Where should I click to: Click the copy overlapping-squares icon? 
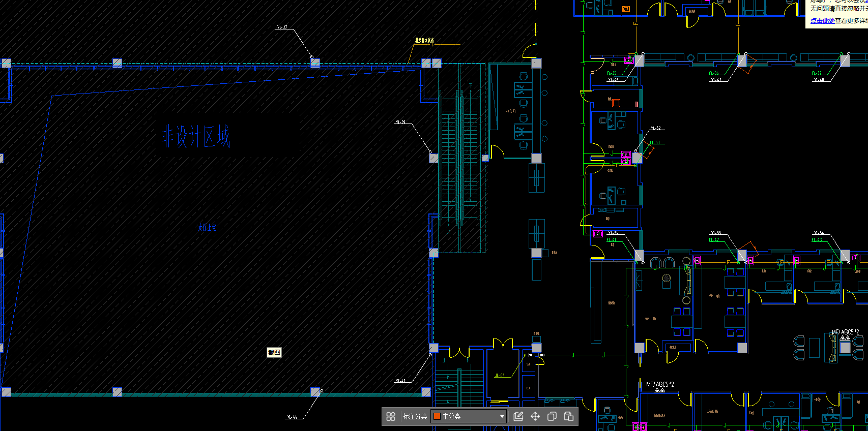[552, 416]
